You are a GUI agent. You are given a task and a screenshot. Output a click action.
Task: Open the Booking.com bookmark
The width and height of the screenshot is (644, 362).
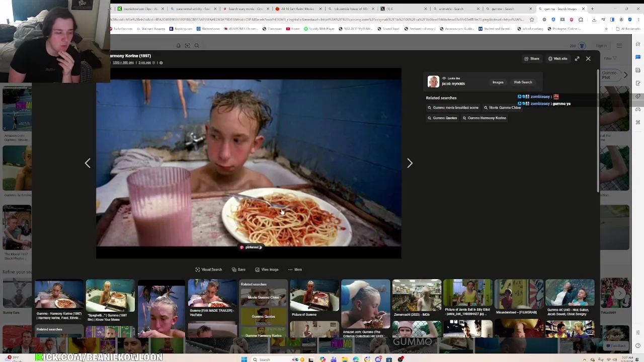point(180,29)
